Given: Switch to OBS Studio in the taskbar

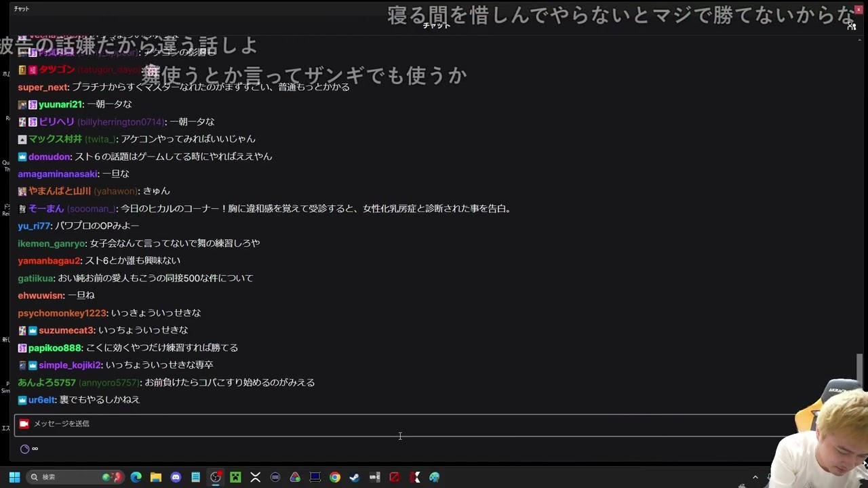Looking at the screenshot, I should [x=216, y=477].
